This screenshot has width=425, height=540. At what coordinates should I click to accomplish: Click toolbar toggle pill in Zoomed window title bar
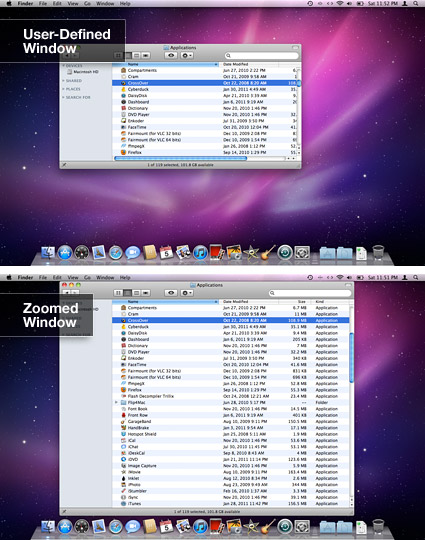(349, 285)
